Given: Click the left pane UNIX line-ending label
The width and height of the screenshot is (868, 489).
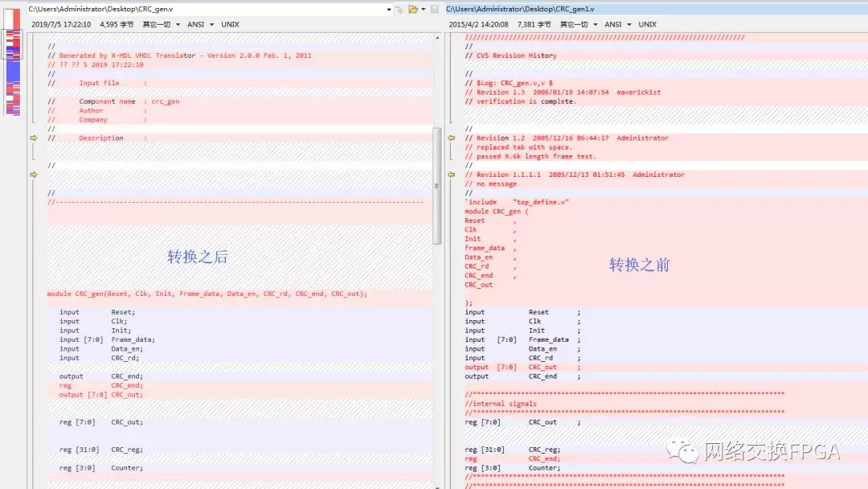Looking at the screenshot, I should [x=231, y=24].
